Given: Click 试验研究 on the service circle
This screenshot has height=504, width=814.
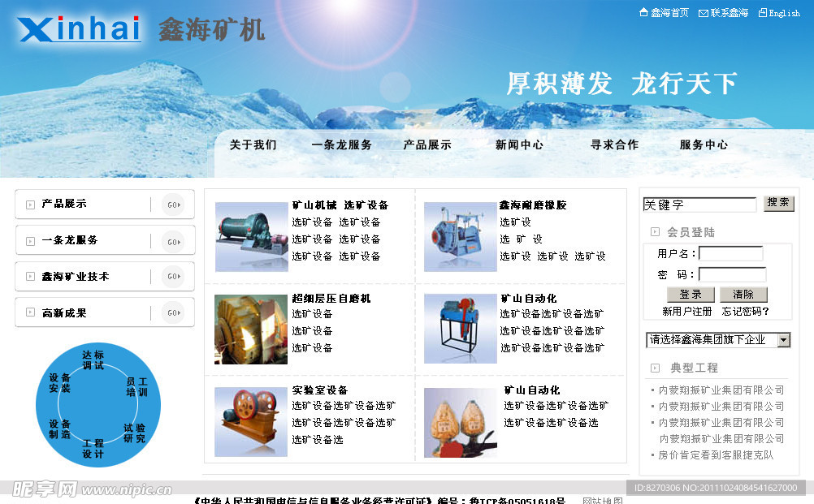Looking at the screenshot, I should pos(135,433).
